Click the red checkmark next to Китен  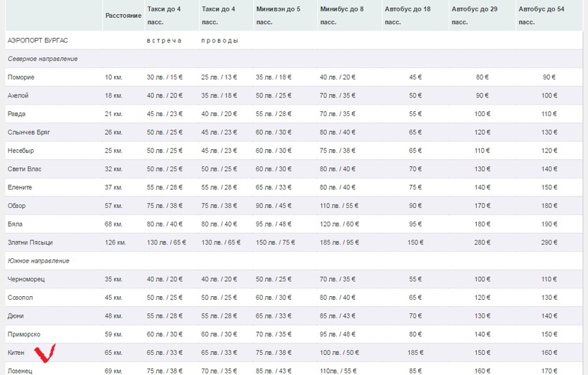pyautogui.click(x=48, y=351)
